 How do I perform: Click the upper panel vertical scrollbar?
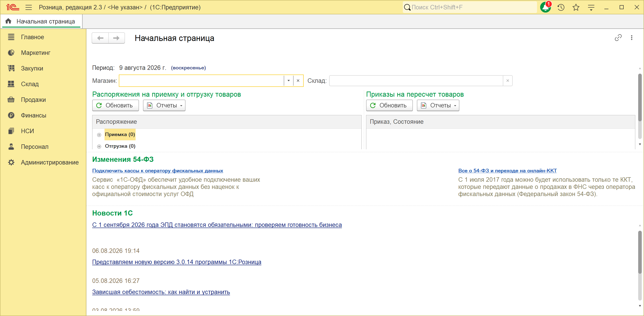click(x=640, y=98)
